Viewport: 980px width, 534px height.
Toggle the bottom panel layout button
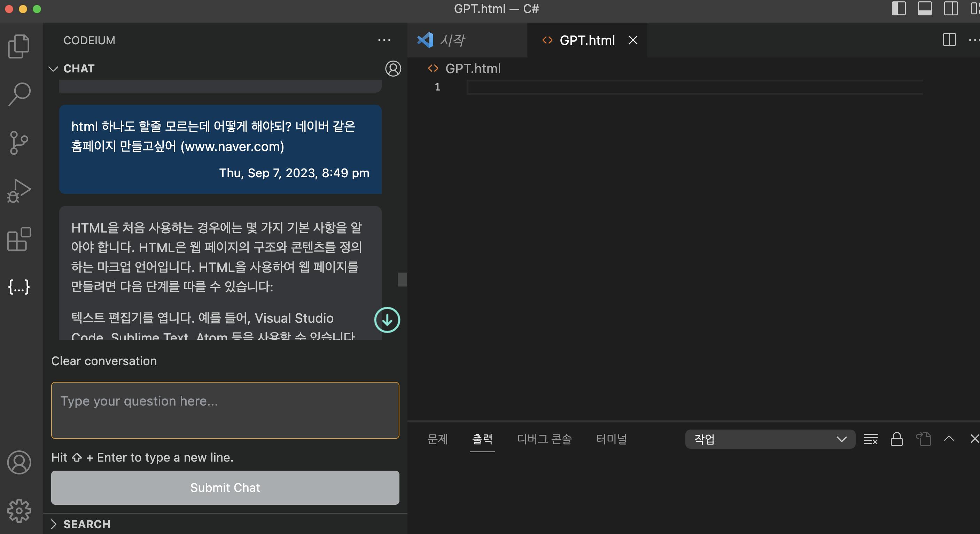(925, 8)
